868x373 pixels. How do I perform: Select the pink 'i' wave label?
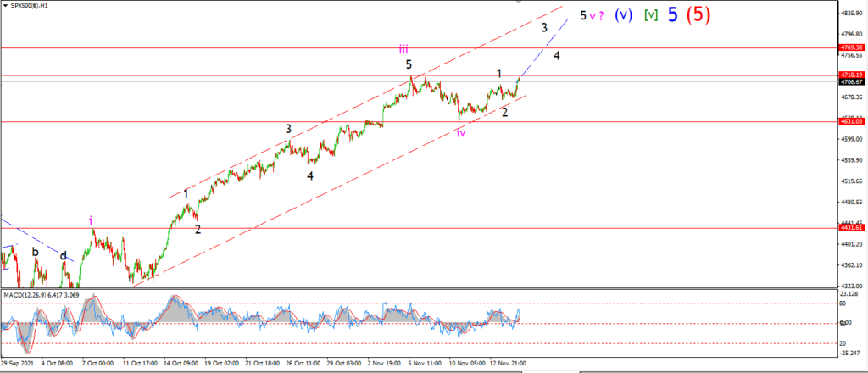pos(91,220)
